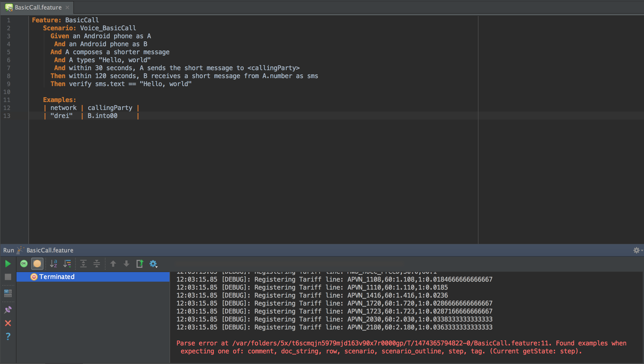Click the cucumber run icon beside Run
The image size is (644, 364).
click(20, 250)
